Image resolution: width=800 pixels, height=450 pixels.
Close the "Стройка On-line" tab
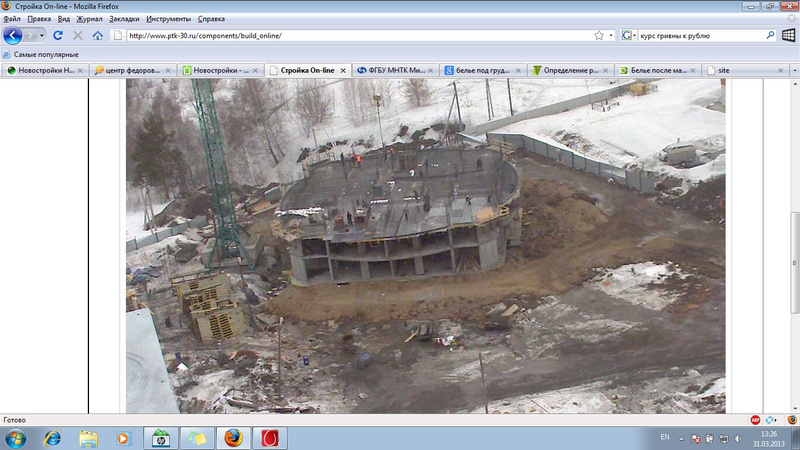(343, 71)
